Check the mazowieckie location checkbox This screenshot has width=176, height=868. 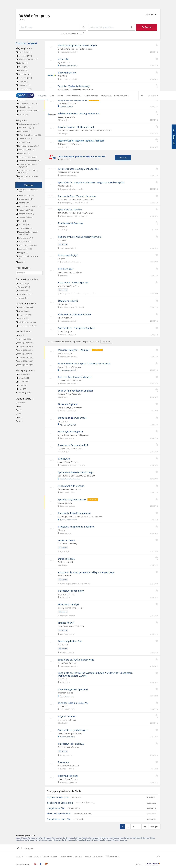tap(17, 78)
